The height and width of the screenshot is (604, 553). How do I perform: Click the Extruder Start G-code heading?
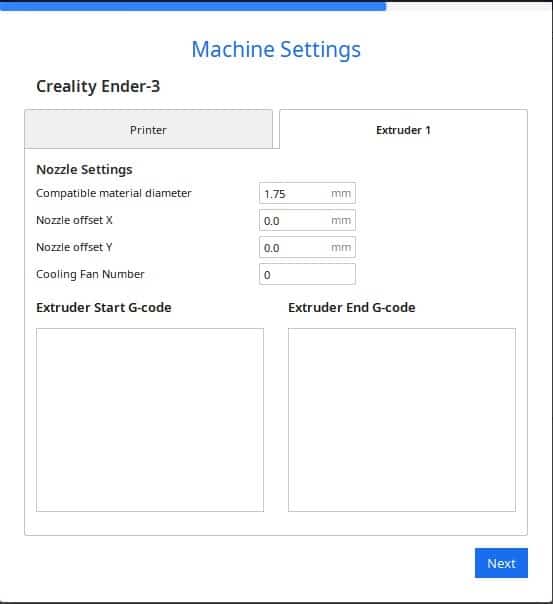104,307
